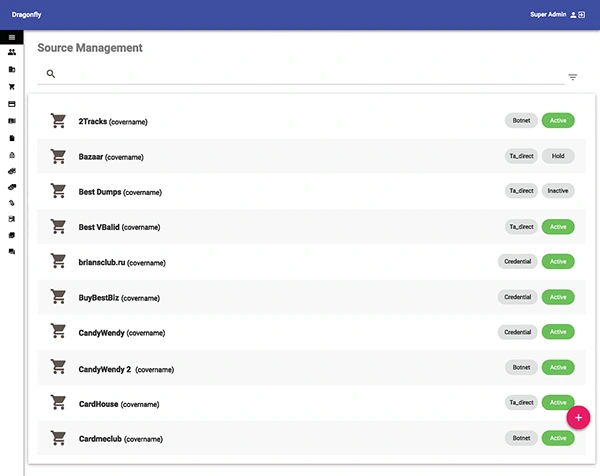Viewport: 600px width, 476px height.
Task: Click the Active status chip for 2Tracks
Action: click(x=558, y=121)
